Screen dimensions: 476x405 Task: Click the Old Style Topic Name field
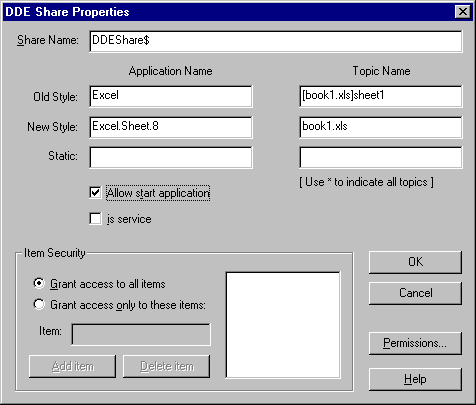click(x=381, y=96)
